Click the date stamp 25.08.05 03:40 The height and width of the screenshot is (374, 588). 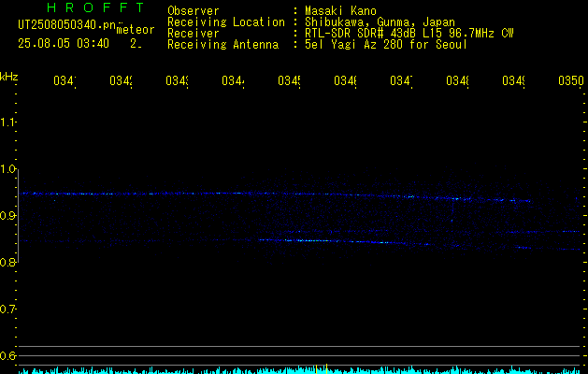(x=64, y=44)
